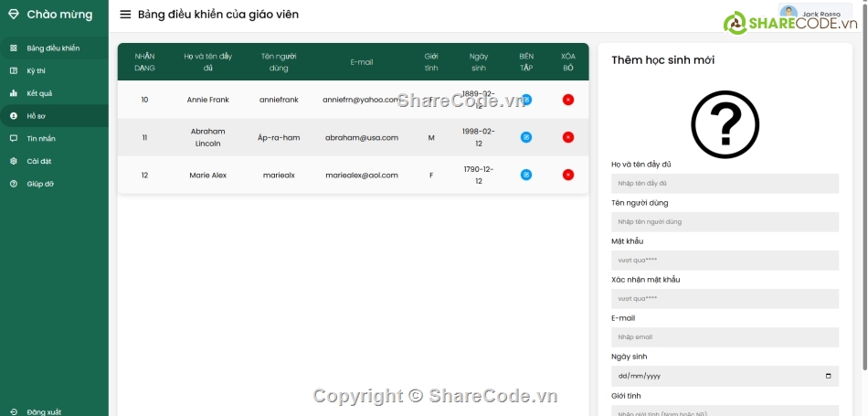Open Kết quả sidebar item
868x416 pixels.
click(x=39, y=93)
